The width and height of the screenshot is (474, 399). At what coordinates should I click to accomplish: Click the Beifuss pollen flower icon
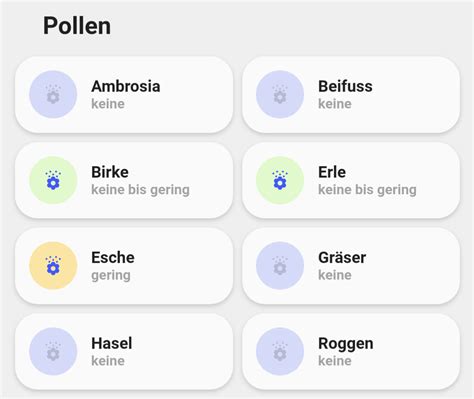280,94
